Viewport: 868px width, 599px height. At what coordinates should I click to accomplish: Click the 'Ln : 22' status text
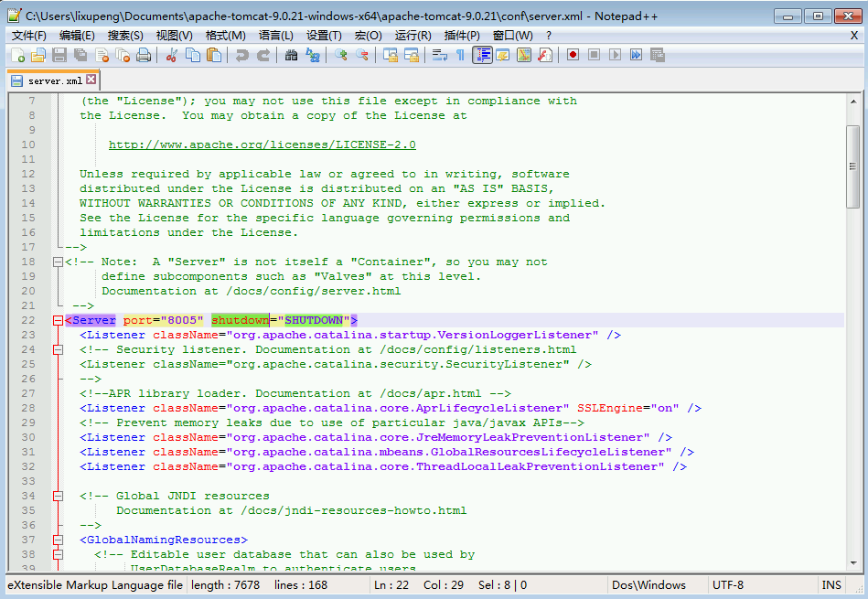tap(391, 585)
